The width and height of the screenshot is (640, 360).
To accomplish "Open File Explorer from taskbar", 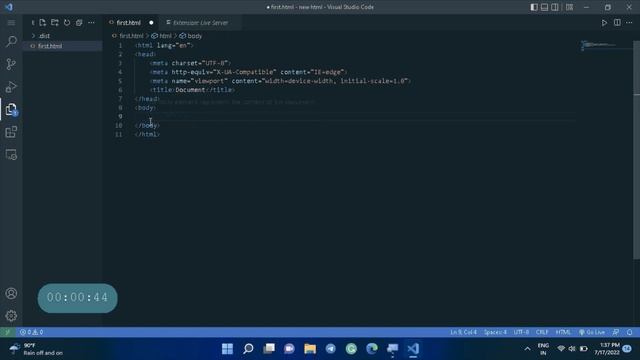I will pos(310,348).
